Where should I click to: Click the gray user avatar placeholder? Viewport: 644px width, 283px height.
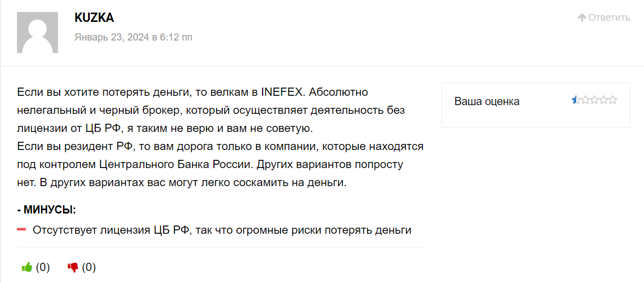tap(37, 32)
